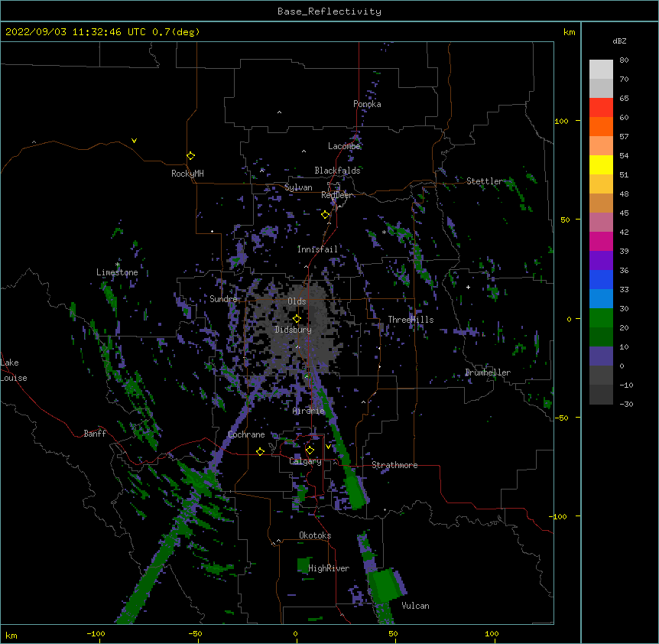Image resolution: width=659 pixels, height=644 pixels.
Task: Click the Didsbury city label
Action: point(294,330)
